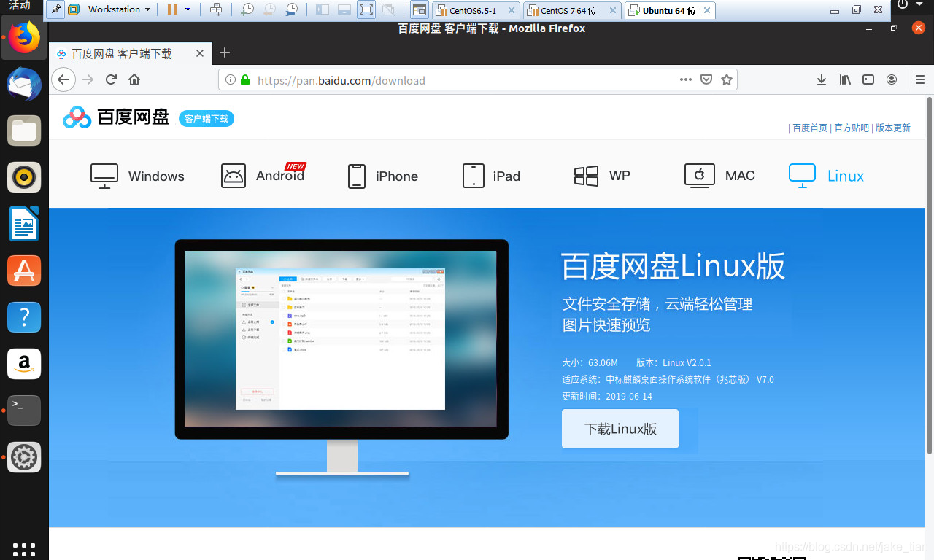This screenshot has width=934, height=560.
Task: Open Ubuntu Software store
Action: click(x=24, y=271)
